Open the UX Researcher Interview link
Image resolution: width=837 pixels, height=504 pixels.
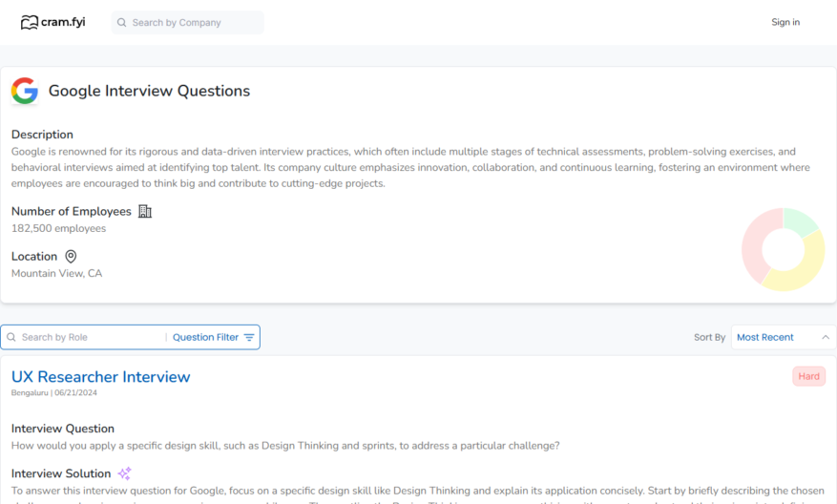pyautogui.click(x=100, y=377)
